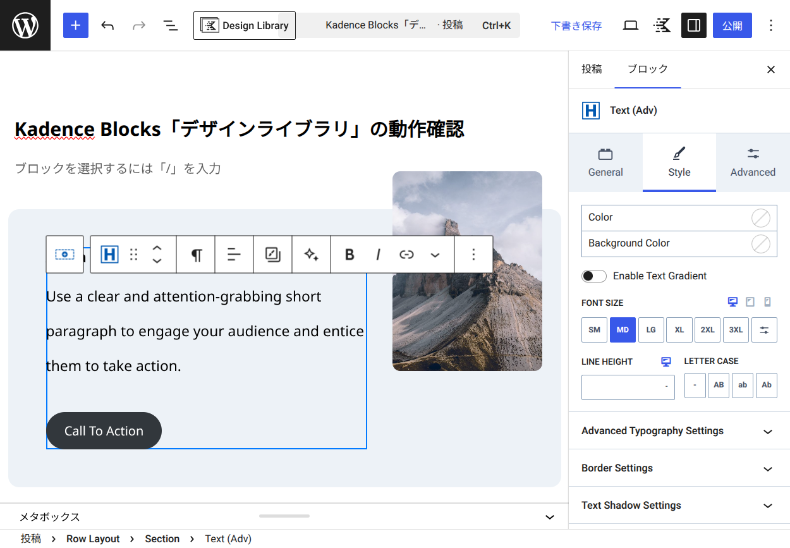
Task: Select Row Layout in the breadcrumb
Action: click(x=93, y=538)
